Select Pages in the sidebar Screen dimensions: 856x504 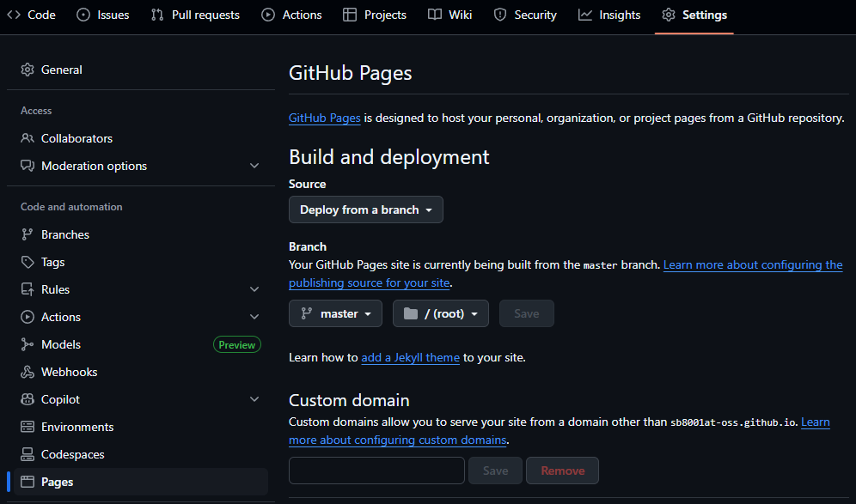[x=141, y=482]
